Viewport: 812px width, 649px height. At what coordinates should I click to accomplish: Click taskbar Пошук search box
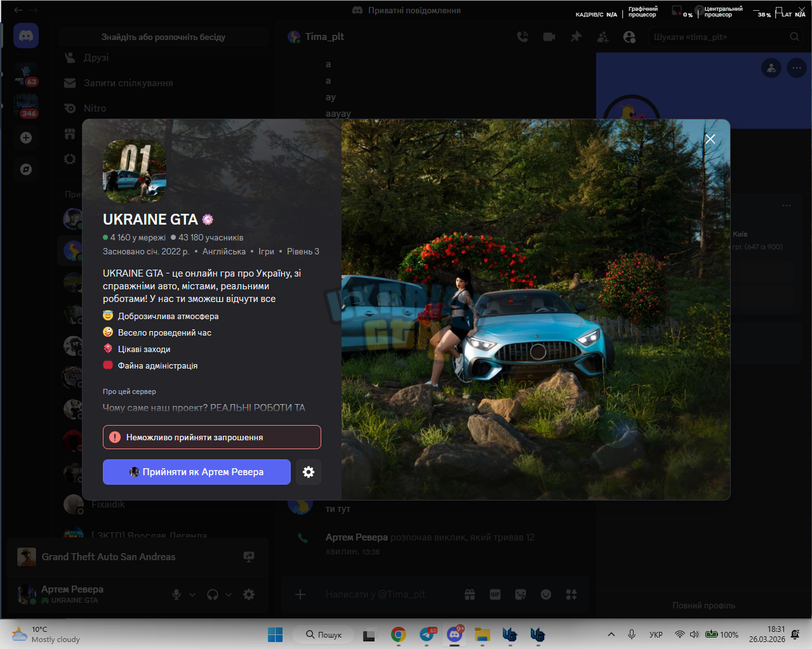323,634
